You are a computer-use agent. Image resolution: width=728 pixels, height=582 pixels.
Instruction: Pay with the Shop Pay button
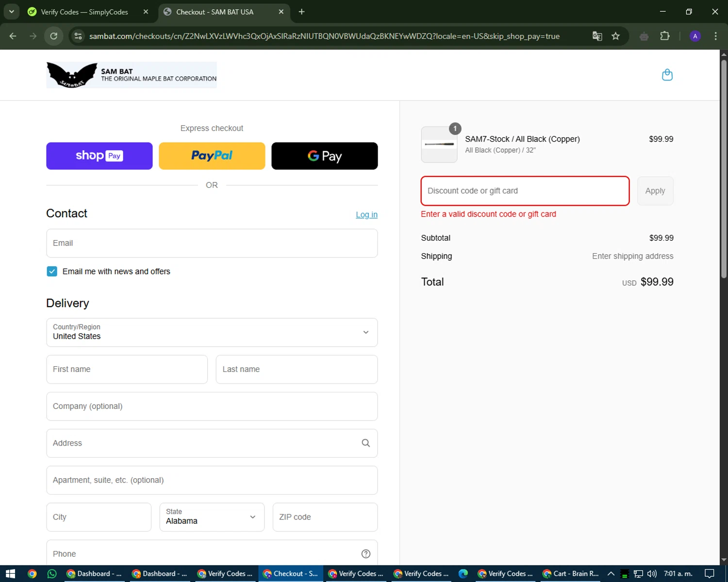tap(99, 156)
